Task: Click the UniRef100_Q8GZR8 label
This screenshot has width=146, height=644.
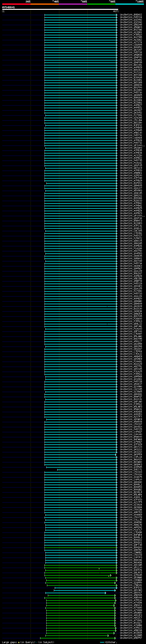Action: (131, 347)
